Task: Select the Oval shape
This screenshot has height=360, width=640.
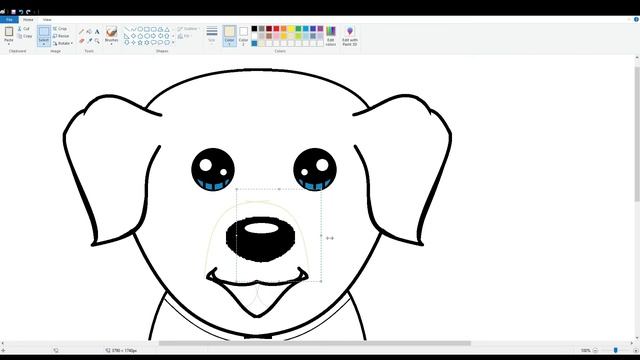Action: [x=140, y=29]
